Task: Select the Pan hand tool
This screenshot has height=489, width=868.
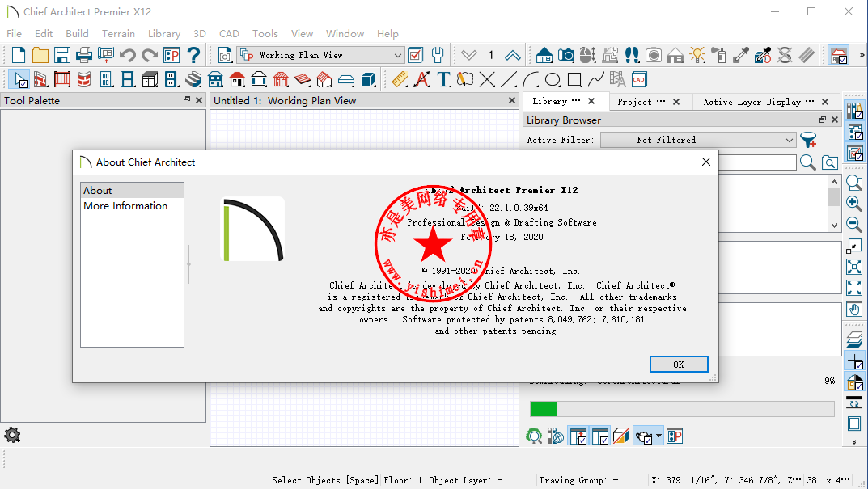Action: (854, 310)
